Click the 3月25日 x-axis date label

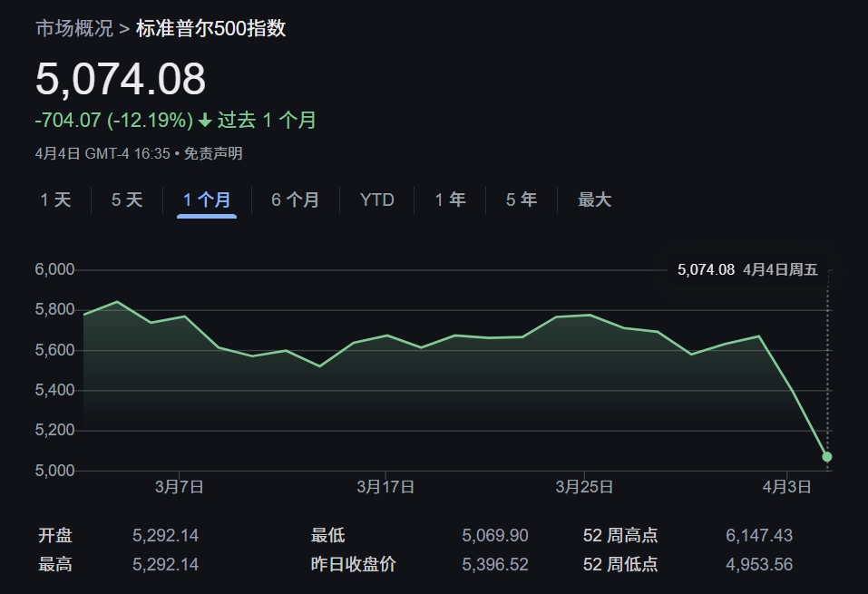pyautogui.click(x=585, y=487)
